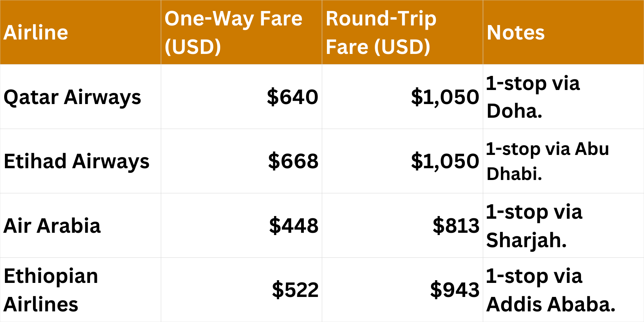Click the Qatar Airways cell
Image resolution: width=644 pixels, height=322 pixels.
coord(73,97)
